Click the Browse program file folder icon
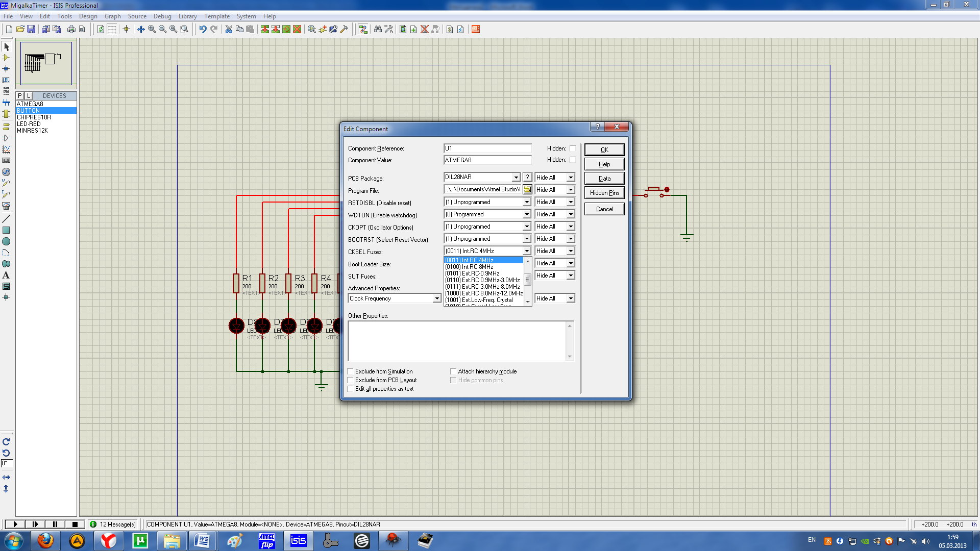 click(527, 189)
